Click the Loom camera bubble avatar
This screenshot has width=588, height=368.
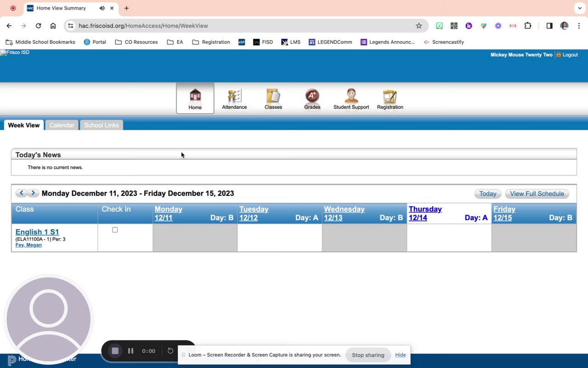(x=48, y=320)
